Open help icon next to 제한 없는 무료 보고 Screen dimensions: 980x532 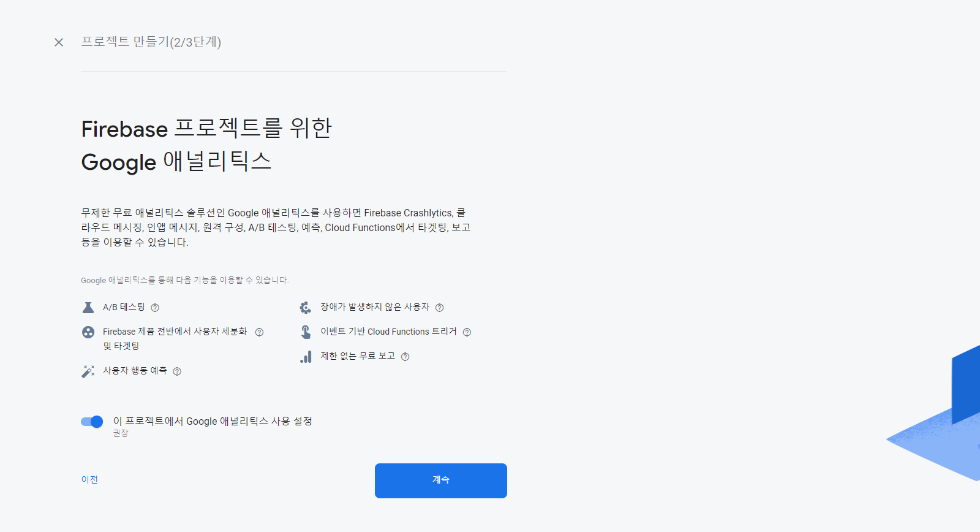click(405, 357)
